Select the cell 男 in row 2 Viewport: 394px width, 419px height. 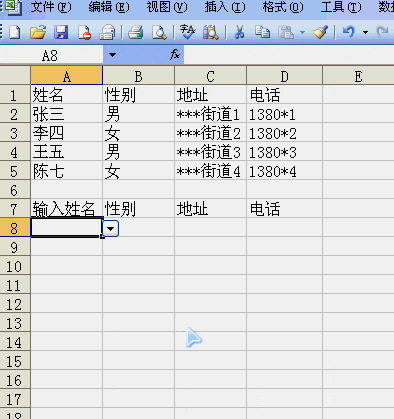(138, 114)
